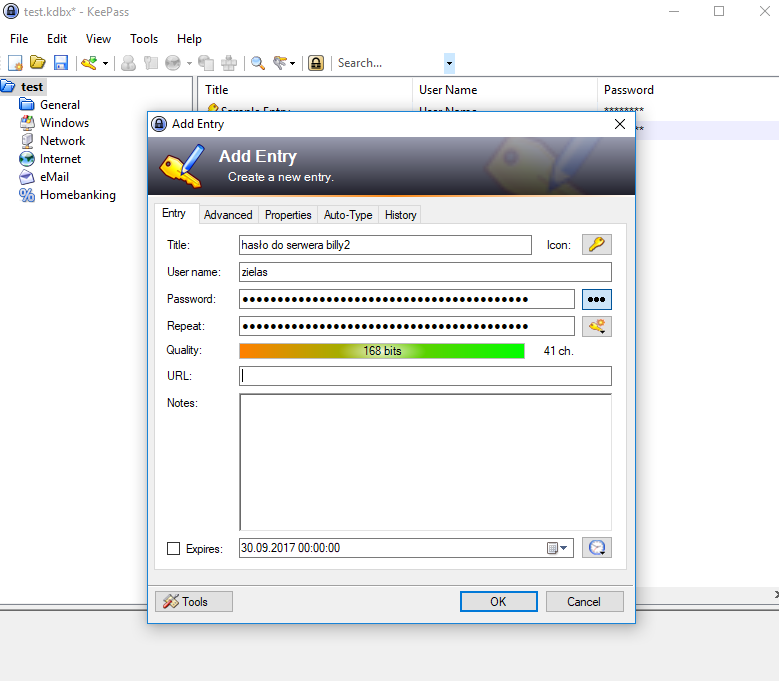
Task: Toggle password visibility with dots button
Action: tap(597, 299)
